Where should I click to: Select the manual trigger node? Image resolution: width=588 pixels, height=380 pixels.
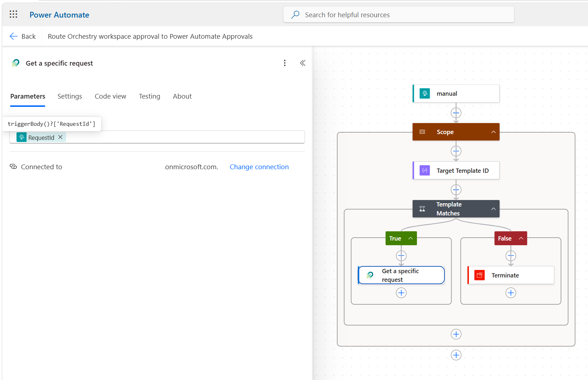[x=456, y=94]
